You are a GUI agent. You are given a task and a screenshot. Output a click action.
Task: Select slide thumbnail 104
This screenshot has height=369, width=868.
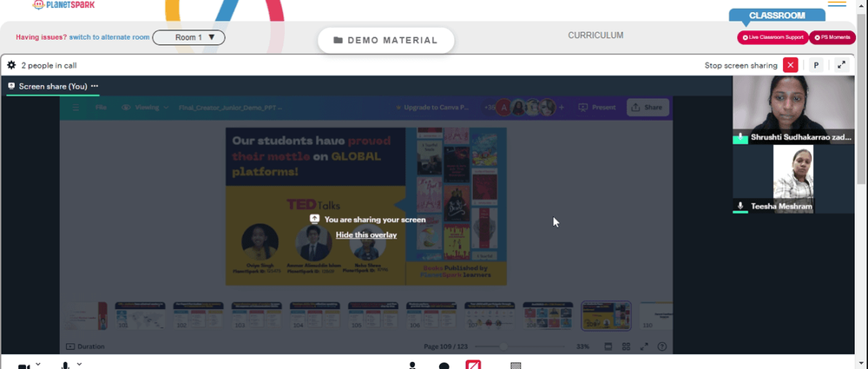[315, 314]
